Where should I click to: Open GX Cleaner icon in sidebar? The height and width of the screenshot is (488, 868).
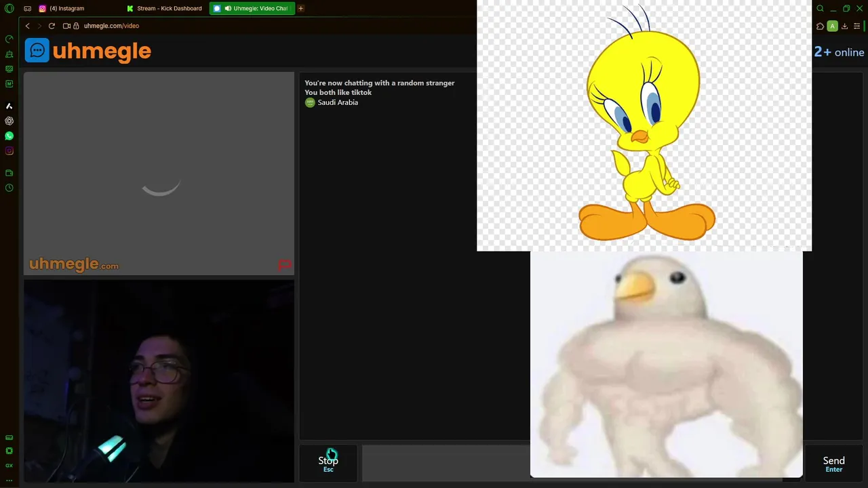9,54
